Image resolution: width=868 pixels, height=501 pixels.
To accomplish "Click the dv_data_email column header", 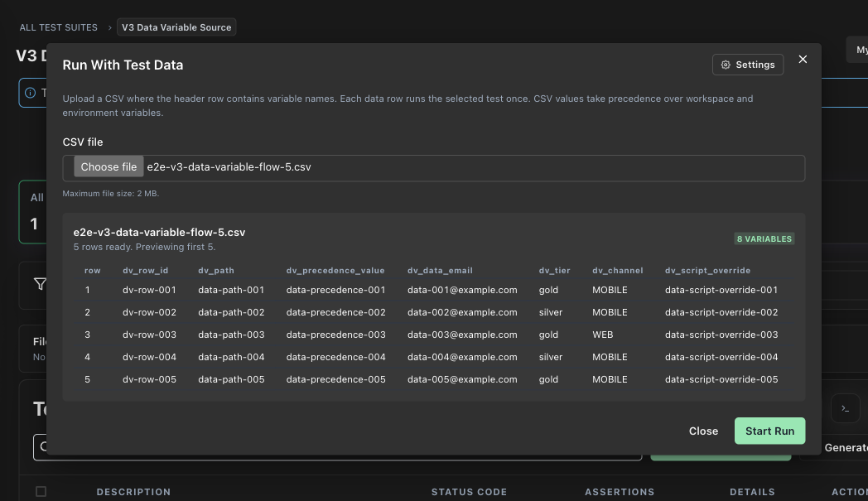I will [440, 270].
